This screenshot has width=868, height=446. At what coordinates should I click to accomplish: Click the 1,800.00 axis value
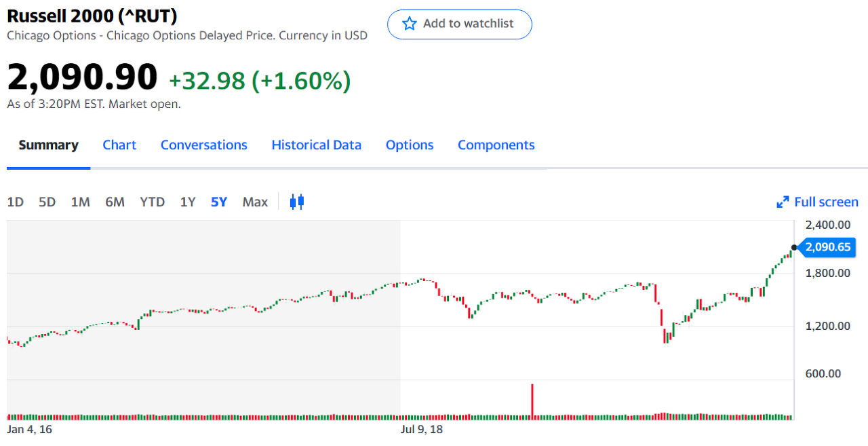click(828, 273)
